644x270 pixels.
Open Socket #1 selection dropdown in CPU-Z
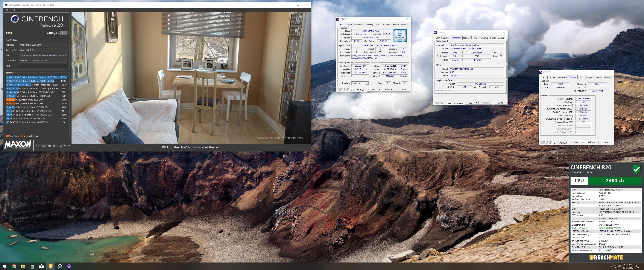coord(360,83)
